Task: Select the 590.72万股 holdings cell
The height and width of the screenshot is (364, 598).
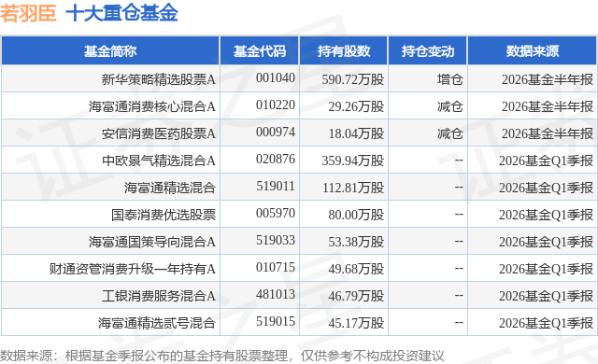Action: [x=353, y=79]
